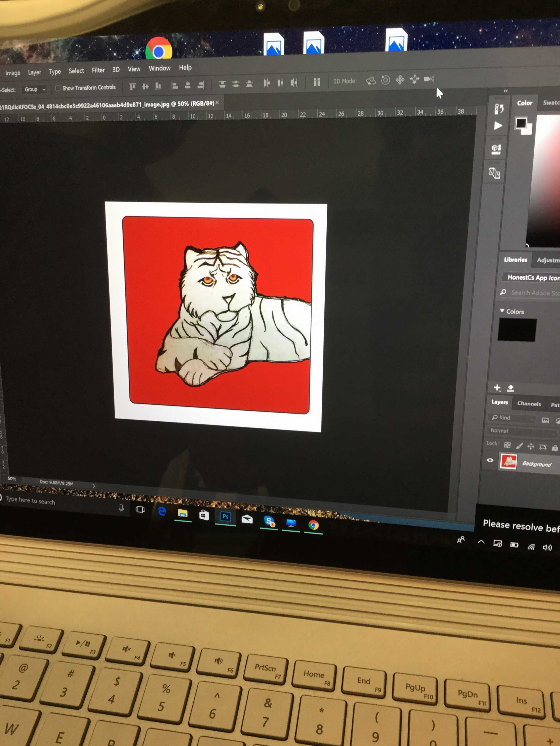Viewport: 560px width, 746px height.
Task: Click Align top edges icon
Action: coord(133,87)
